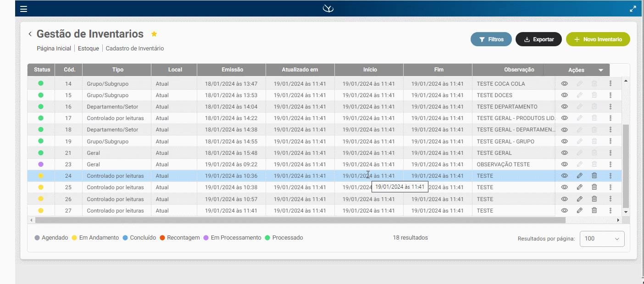644x284 pixels.
Task: View inventory 14 with eye icon
Action: tap(565, 83)
